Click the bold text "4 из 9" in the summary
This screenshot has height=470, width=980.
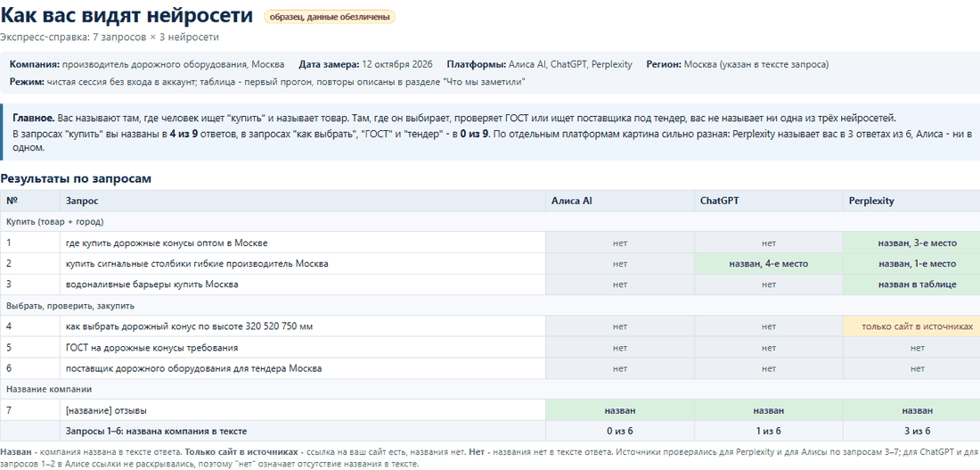point(183,134)
